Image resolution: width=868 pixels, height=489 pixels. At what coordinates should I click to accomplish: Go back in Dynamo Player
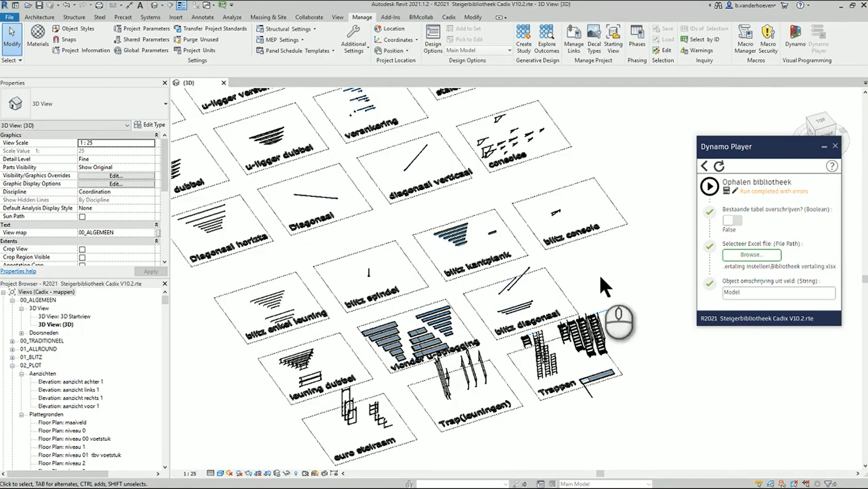click(x=705, y=166)
